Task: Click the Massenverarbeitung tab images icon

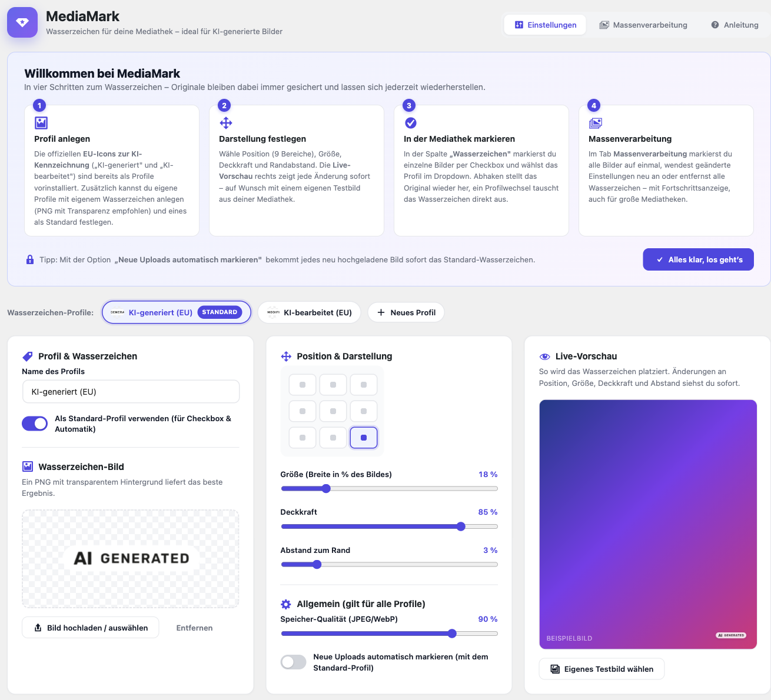Action: pyautogui.click(x=604, y=25)
